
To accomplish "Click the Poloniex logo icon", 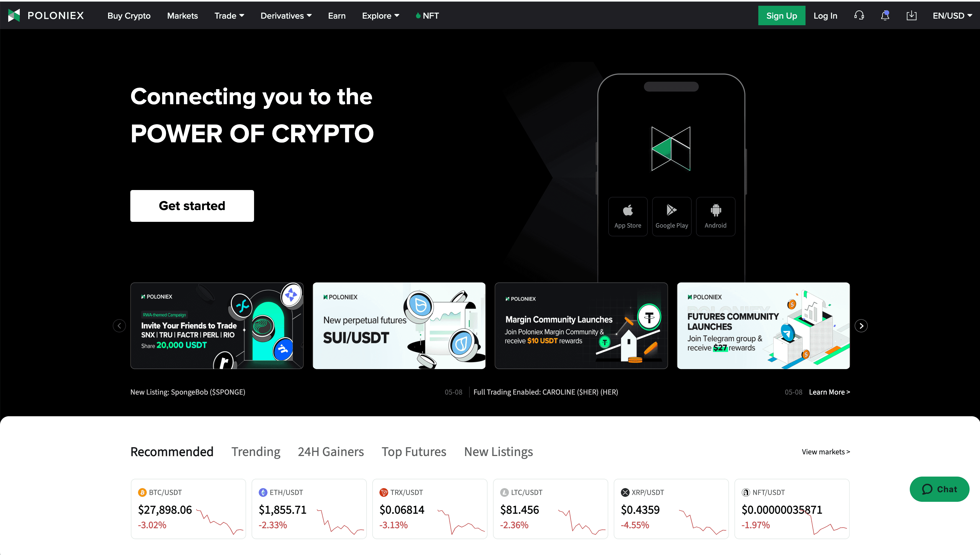I will (14, 16).
